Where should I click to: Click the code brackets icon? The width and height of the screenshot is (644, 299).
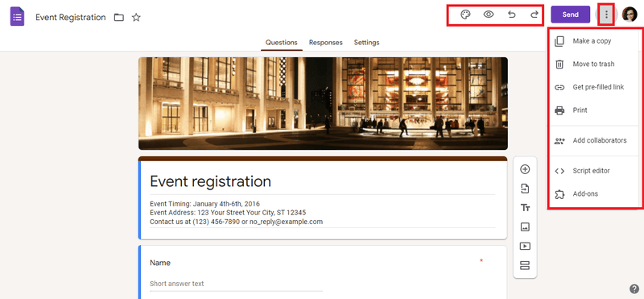(x=559, y=171)
